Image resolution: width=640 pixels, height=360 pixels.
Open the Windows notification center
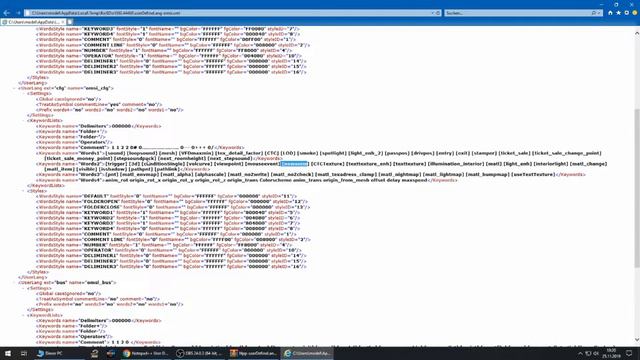point(629,353)
